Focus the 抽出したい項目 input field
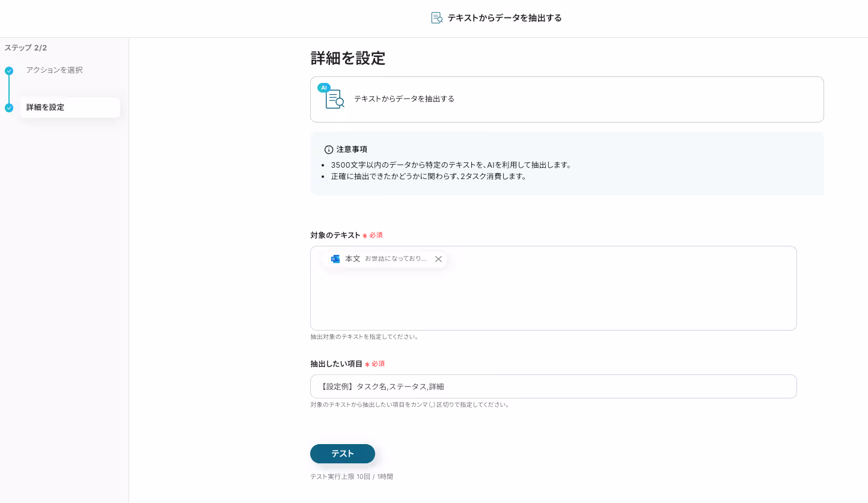The image size is (868, 503). click(x=554, y=386)
